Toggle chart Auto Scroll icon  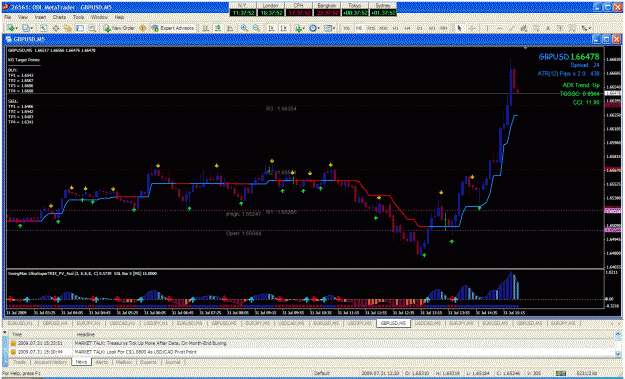tap(271, 28)
